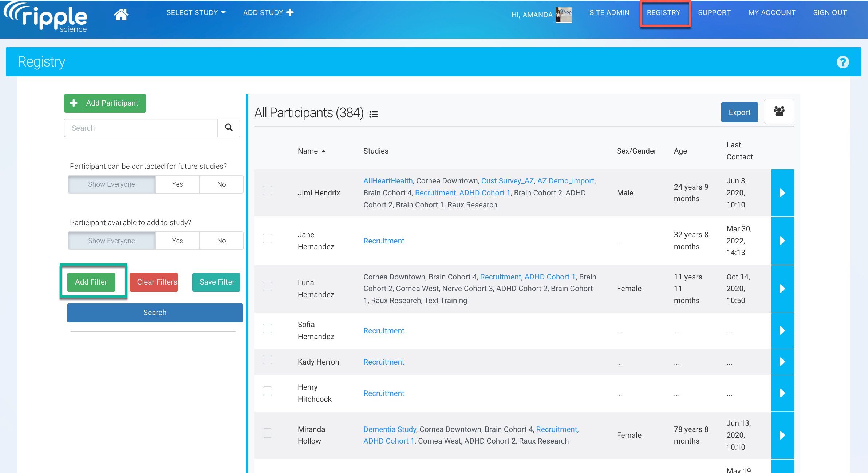Click Ripple Science logo
This screenshot has height=473, width=868.
point(46,17)
